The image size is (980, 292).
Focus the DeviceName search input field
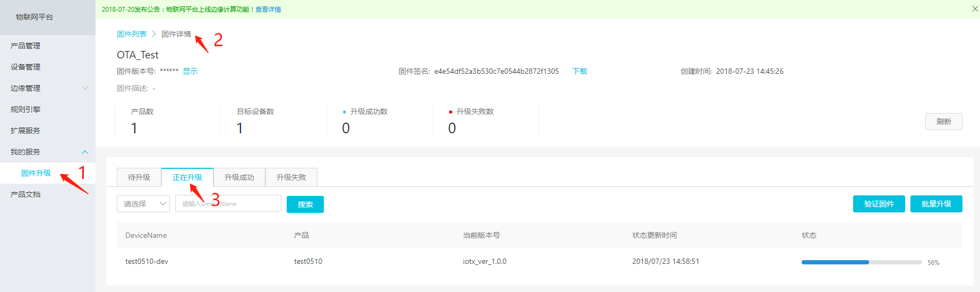(228, 204)
